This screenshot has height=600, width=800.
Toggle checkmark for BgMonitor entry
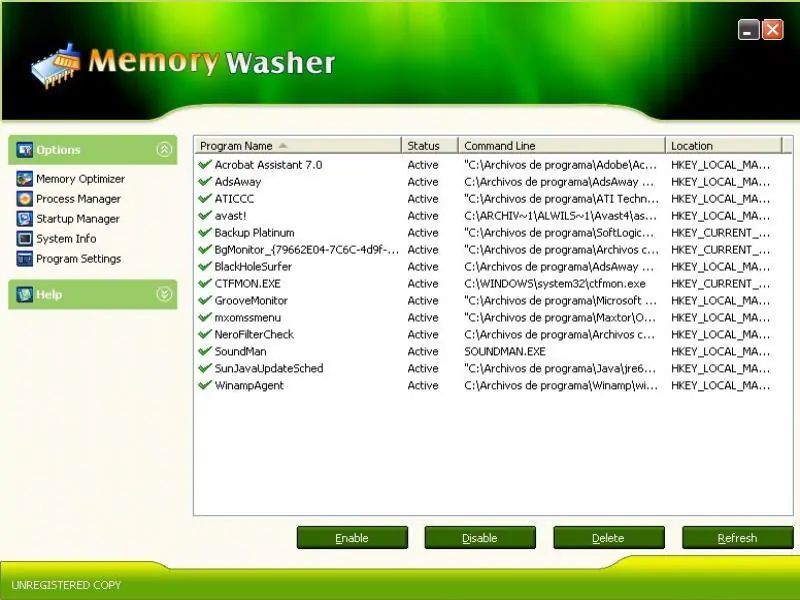205,249
